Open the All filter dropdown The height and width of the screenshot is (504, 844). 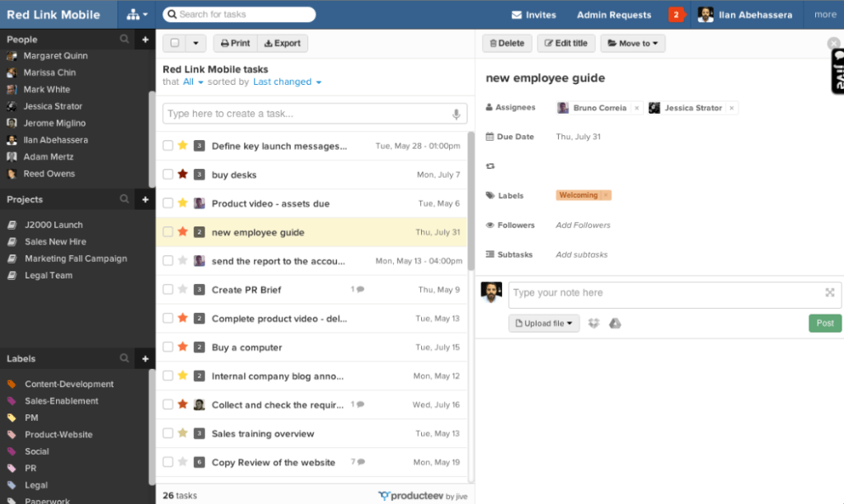[x=193, y=82]
